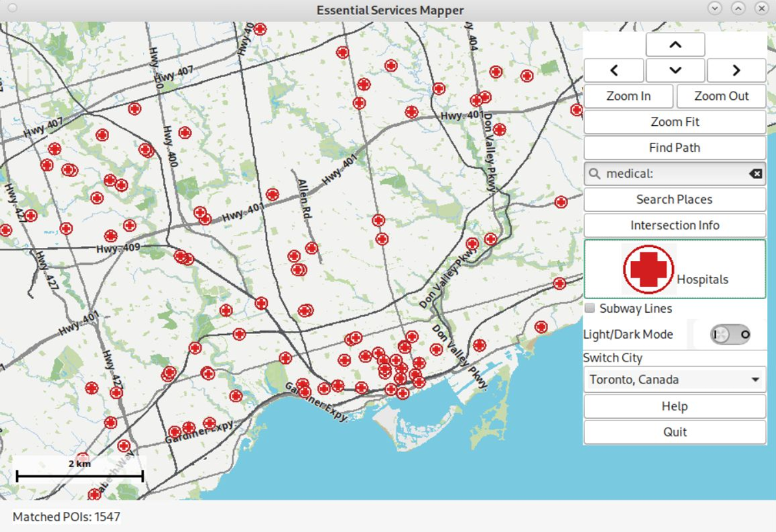Click the window menu button at the title bar's left

(x=13, y=8)
